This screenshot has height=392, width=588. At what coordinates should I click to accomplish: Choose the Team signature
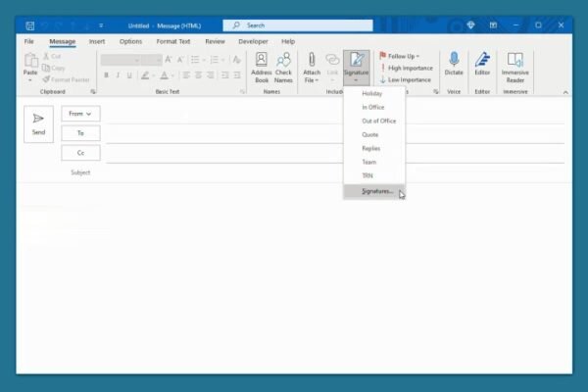[374, 162]
